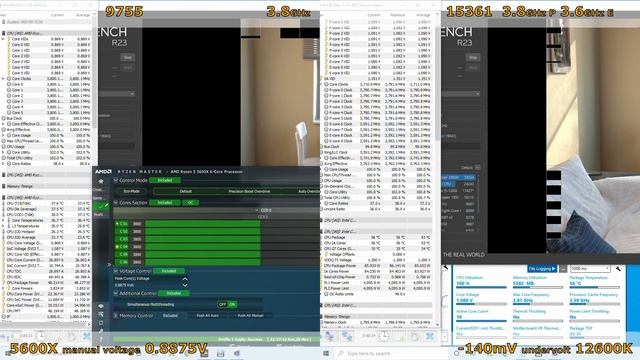Switch Simultaneous Multithreading to OFF

point(222,304)
